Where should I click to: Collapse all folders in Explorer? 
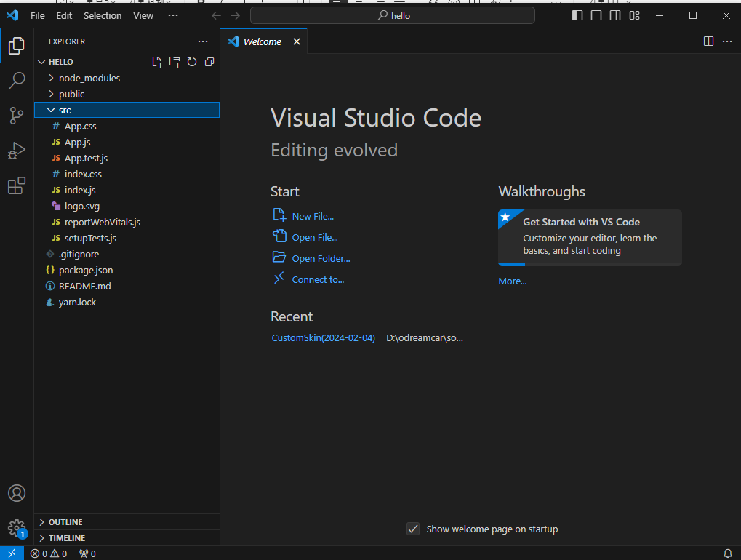(x=209, y=62)
